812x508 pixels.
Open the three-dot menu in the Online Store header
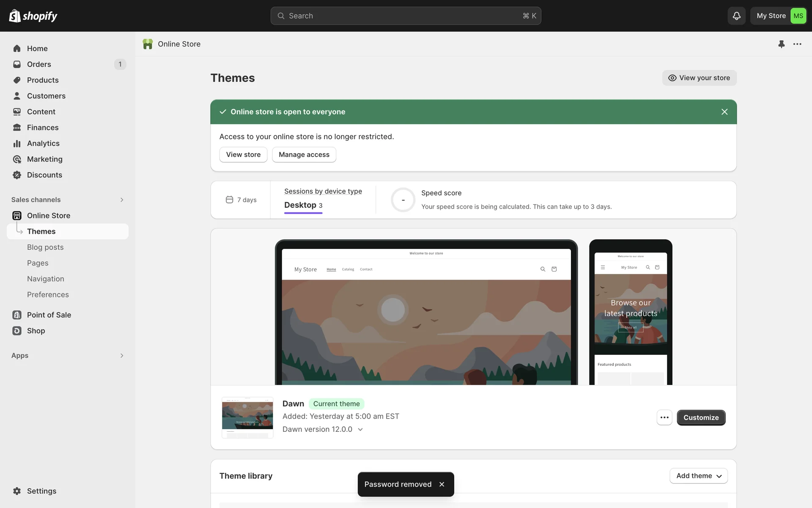797,44
